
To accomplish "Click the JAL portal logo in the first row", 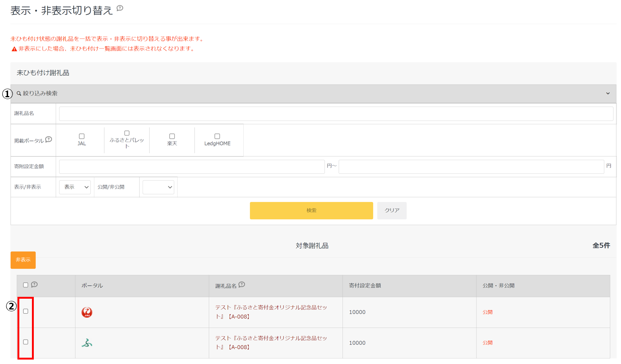I will click(x=87, y=312).
